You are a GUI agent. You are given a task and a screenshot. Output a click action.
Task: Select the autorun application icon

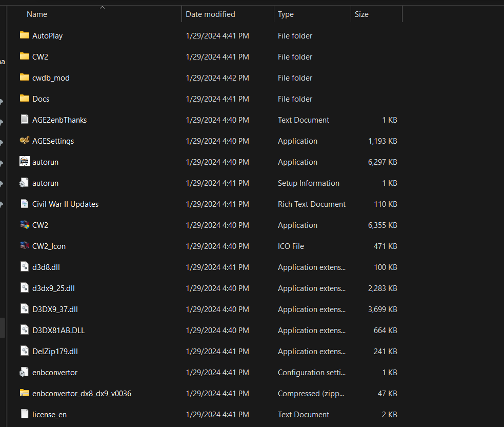click(x=25, y=162)
